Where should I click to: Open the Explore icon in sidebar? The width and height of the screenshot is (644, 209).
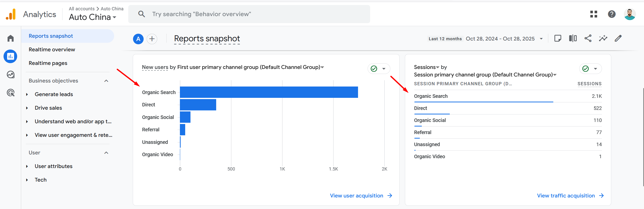pos(11,75)
